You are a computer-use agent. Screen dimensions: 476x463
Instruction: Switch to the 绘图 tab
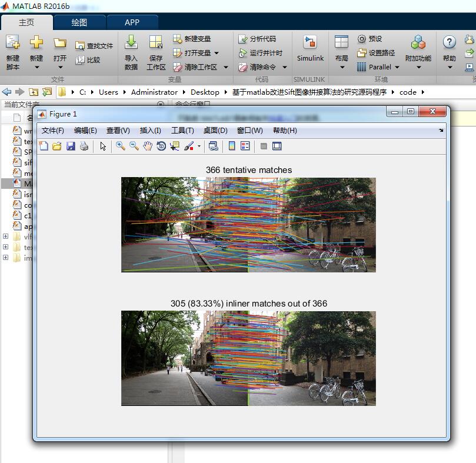click(x=79, y=22)
